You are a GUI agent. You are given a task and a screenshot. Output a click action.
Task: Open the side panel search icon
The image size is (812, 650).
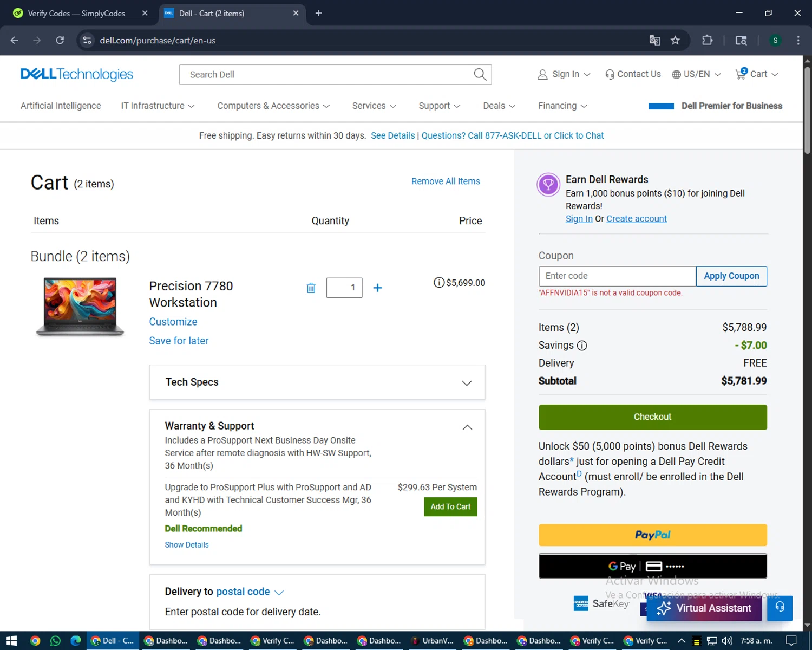[741, 40]
